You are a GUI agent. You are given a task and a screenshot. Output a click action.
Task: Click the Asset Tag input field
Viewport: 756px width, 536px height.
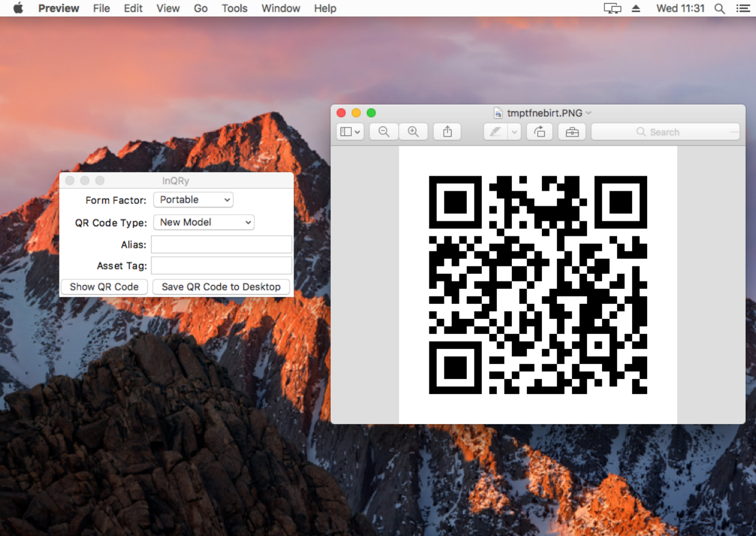click(x=221, y=265)
